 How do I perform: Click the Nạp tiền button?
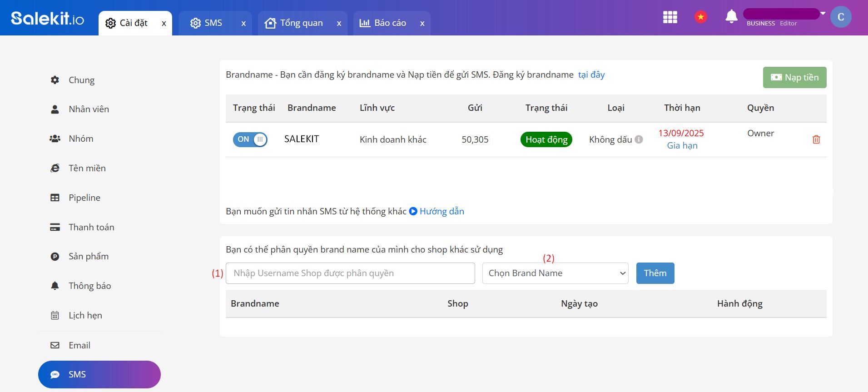pyautogui.click(x=794, y=78)
